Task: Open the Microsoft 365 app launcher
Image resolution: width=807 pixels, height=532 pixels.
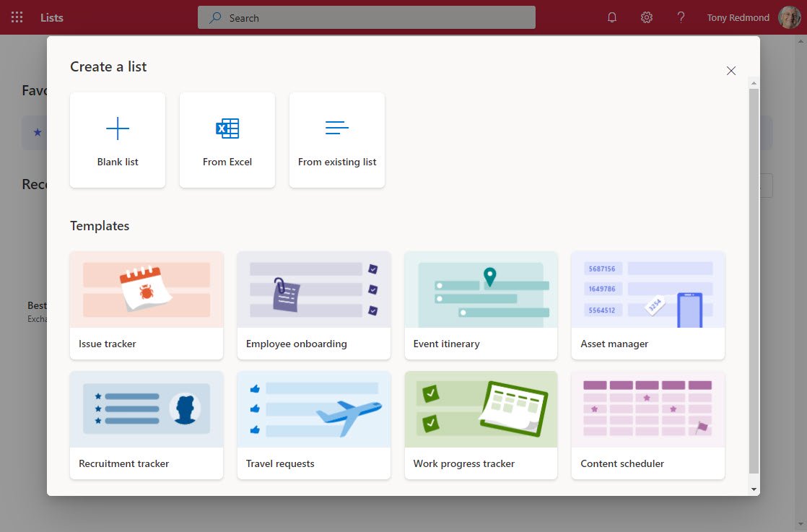Action: tap(17, 17)
